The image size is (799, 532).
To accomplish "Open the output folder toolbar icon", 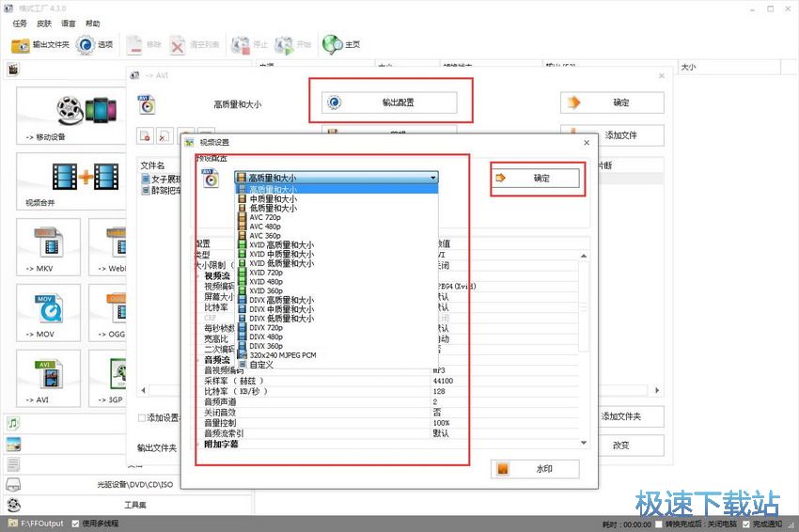I will 21,45.
